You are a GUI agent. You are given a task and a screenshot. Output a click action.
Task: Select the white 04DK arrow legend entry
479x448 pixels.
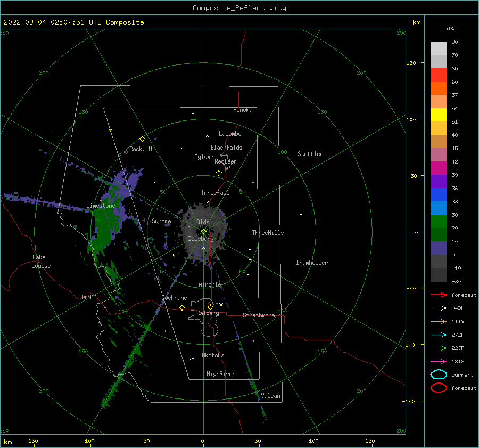coord(439,308)
